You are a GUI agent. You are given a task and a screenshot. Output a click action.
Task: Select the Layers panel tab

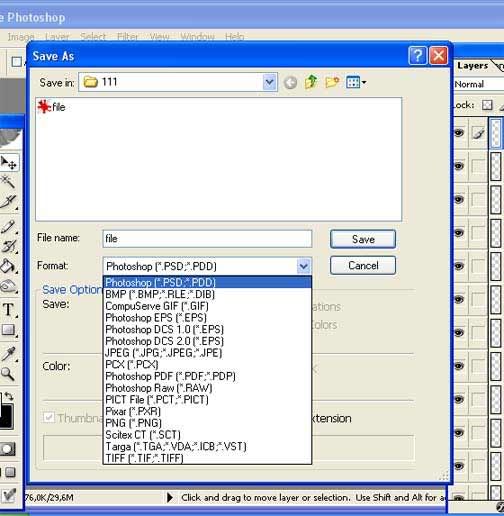pos(473,66)
